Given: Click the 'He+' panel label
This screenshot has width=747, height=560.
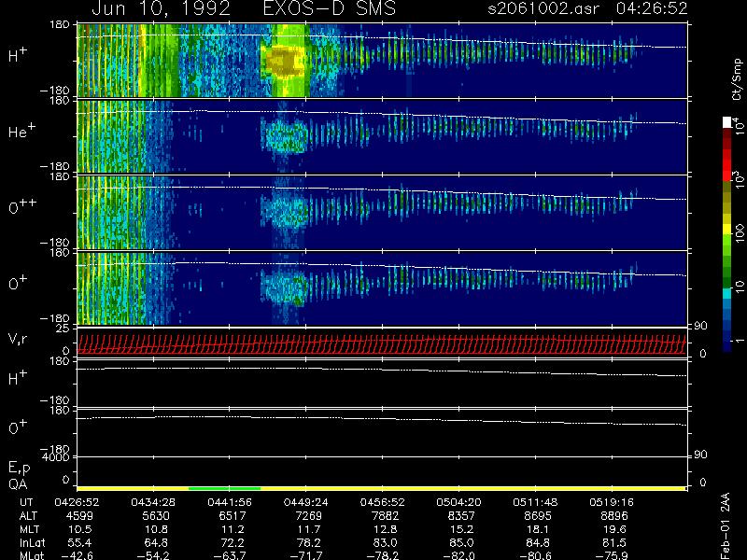Looking at the screenshot, I should [21, 131].
